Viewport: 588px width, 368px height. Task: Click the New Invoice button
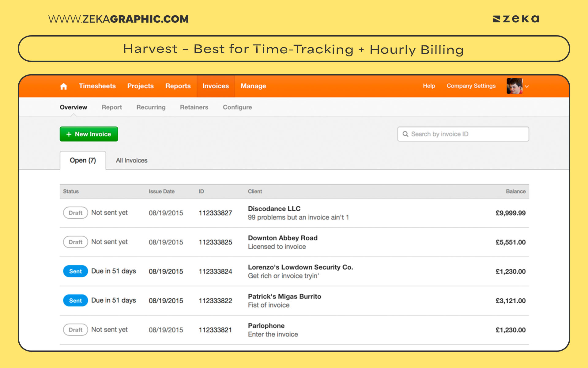click(x=89, y=134)
